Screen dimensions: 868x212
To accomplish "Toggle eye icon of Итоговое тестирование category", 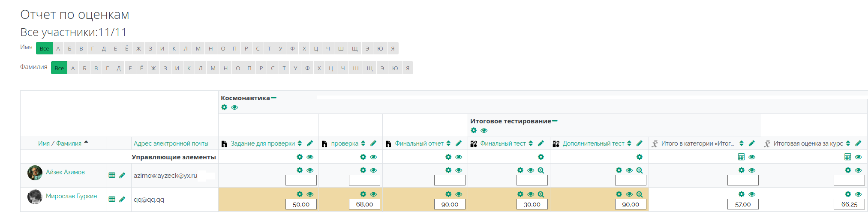I will 484,130.
